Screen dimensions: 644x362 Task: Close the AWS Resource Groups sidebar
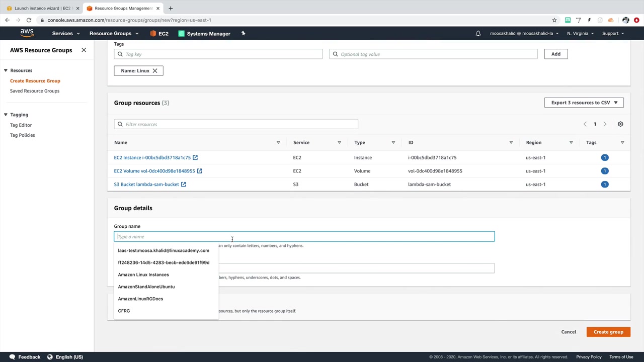(84, 50)
